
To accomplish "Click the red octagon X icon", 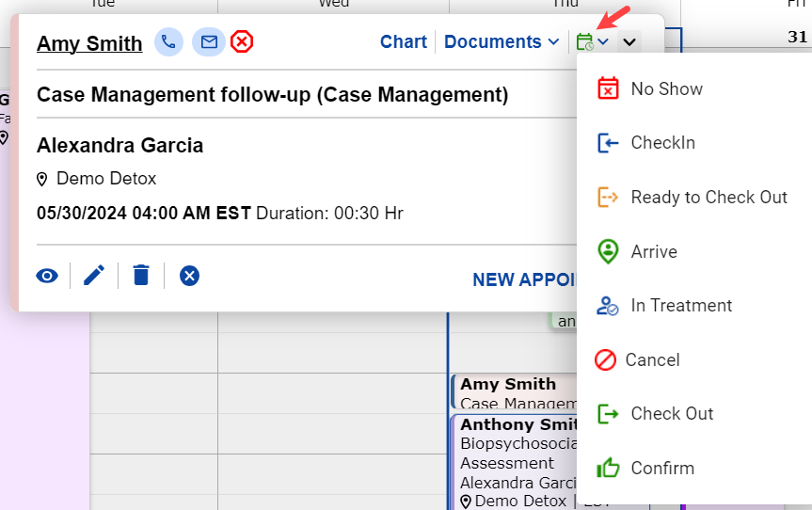I will [x=243, y=42].
